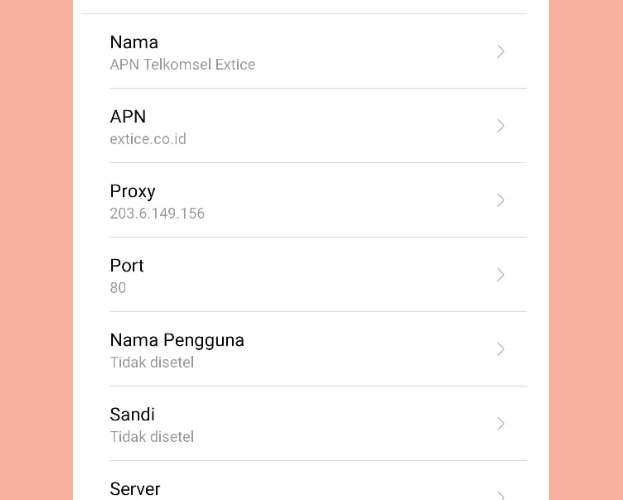Tap the chevron beside Server

(x=501, y=495)
